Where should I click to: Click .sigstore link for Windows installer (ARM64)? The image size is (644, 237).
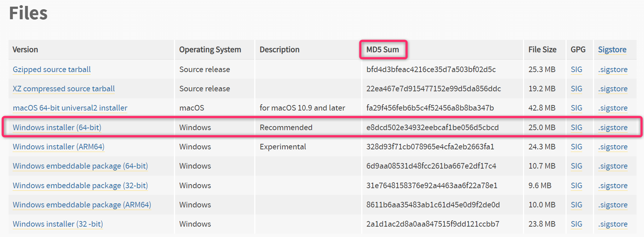(x=613, y=147)
